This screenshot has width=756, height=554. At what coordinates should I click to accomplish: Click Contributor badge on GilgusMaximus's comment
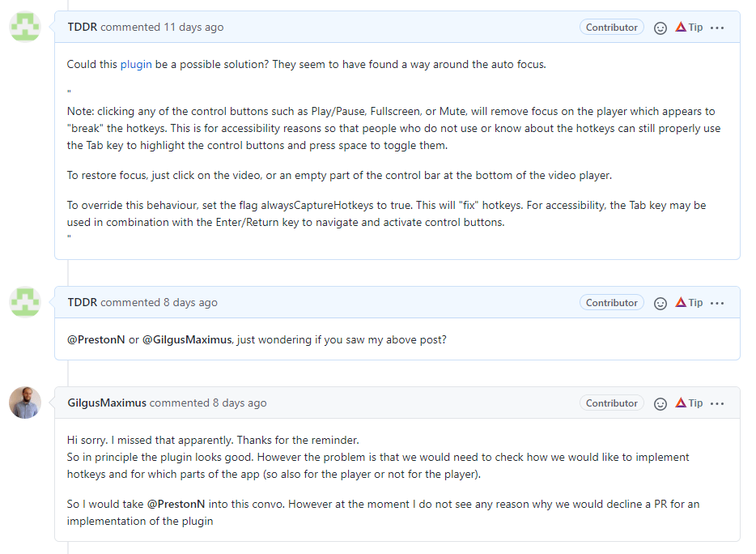click(611, 403)
